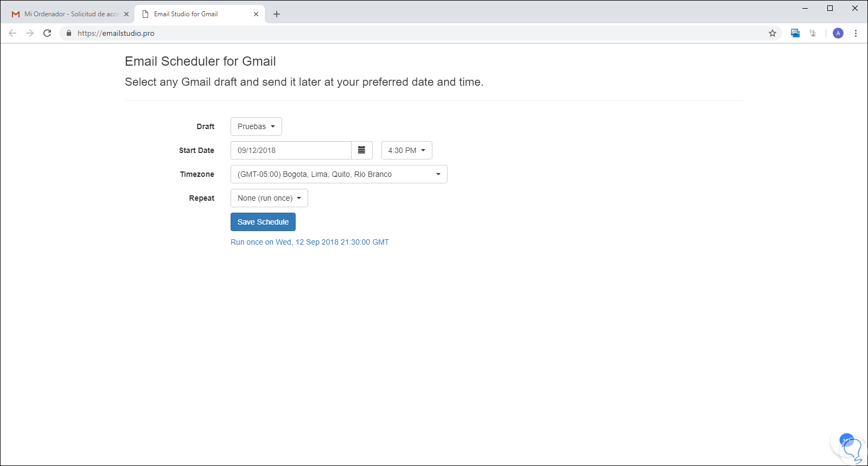Click the Start Date input field

tap(291, 150)
